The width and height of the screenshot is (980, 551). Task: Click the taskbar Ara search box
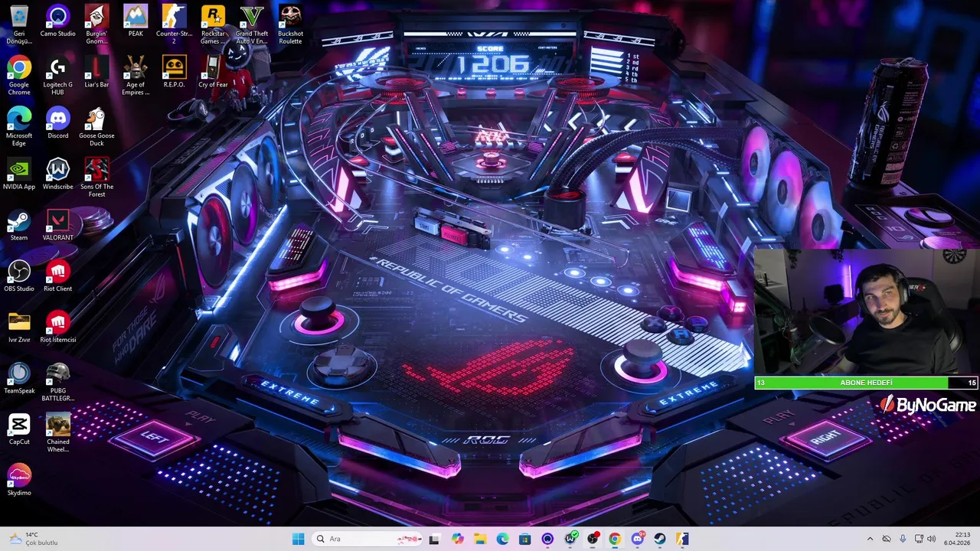(x=368, y=539)
